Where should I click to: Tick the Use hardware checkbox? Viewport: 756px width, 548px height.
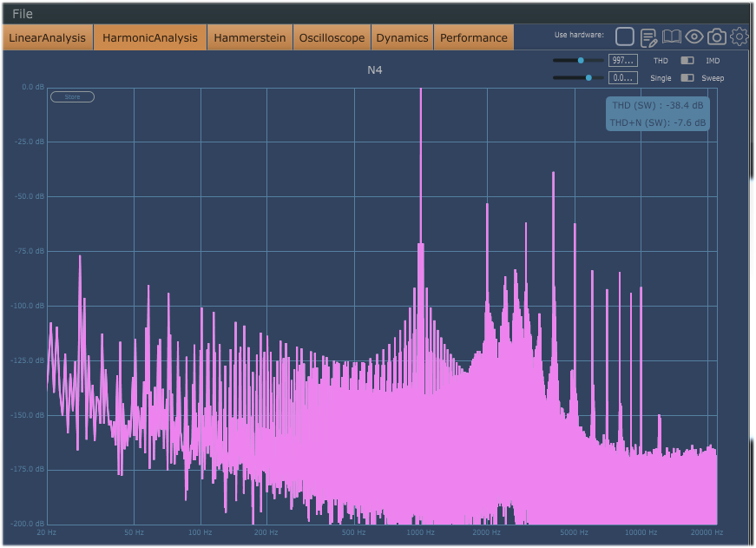point(624,36)
